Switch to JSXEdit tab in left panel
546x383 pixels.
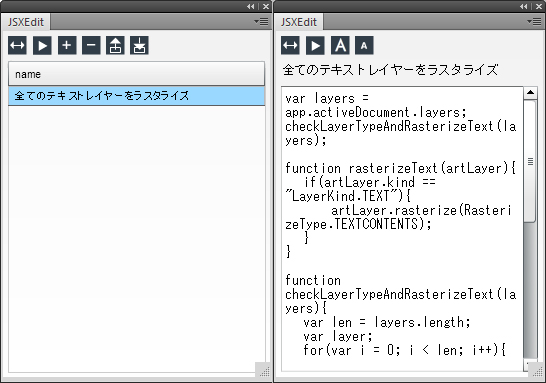[x=26, y=22]
